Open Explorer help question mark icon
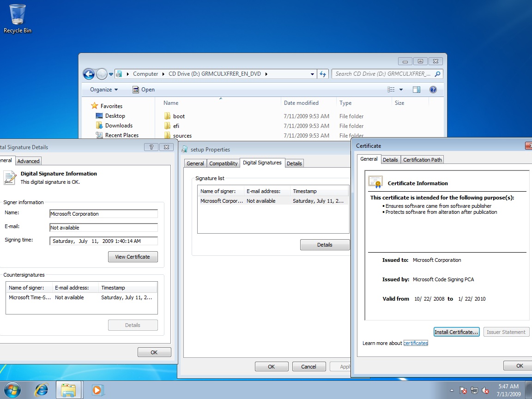The width and height of the screenshot is (532, 399). (433, 90)
